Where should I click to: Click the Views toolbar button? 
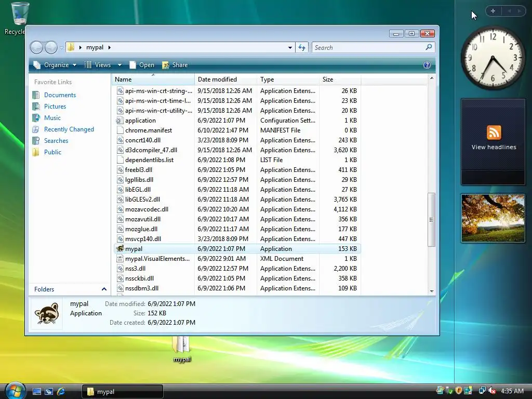(98, 65)
